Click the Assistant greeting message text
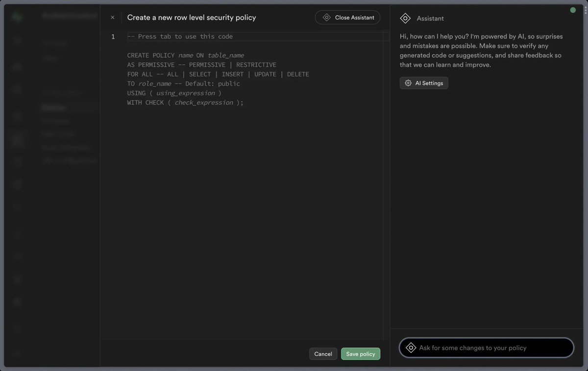Viewport: 588px width, 371px height. [481, 50]
